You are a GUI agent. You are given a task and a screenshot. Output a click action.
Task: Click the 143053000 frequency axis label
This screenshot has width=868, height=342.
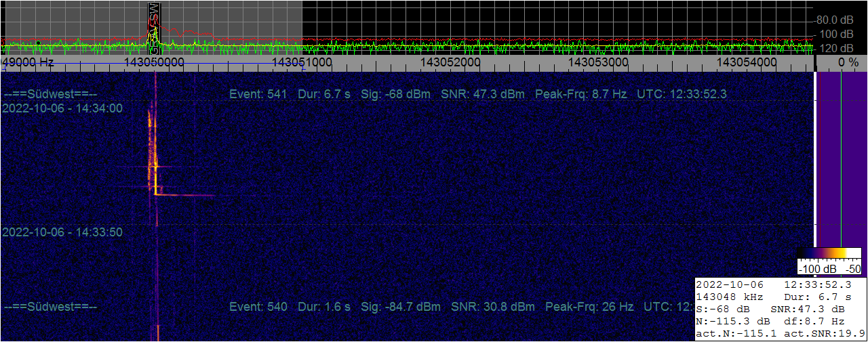point(598,62)
